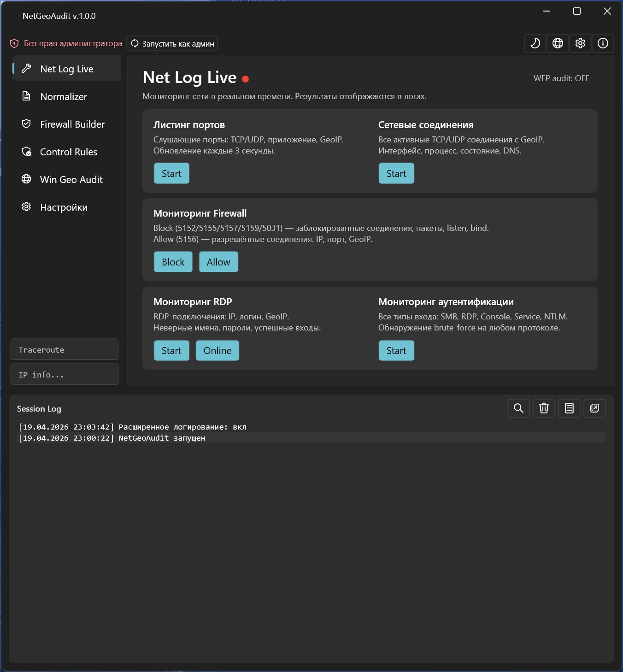Select Win Geo Audit in sidebar
This screenshot has width=623, height=672.
pos(67,179)
